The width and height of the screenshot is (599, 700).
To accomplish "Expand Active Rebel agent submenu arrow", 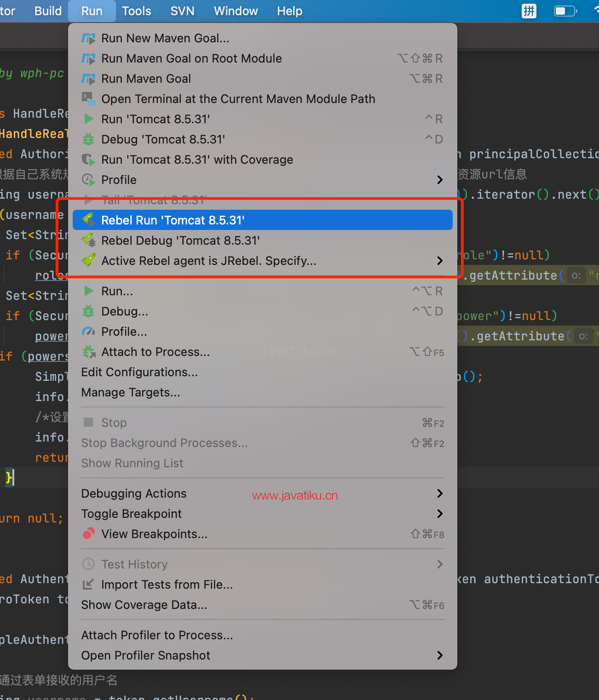I will (x=440, y=261).
